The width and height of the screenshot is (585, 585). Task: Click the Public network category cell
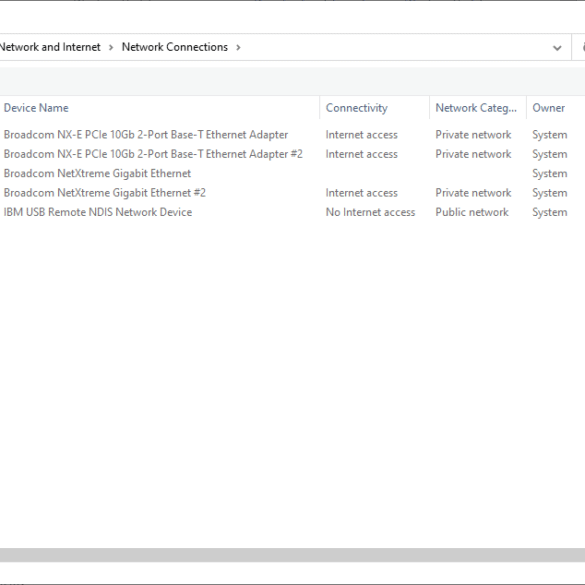pyautogui.click(x=472, y=212)
